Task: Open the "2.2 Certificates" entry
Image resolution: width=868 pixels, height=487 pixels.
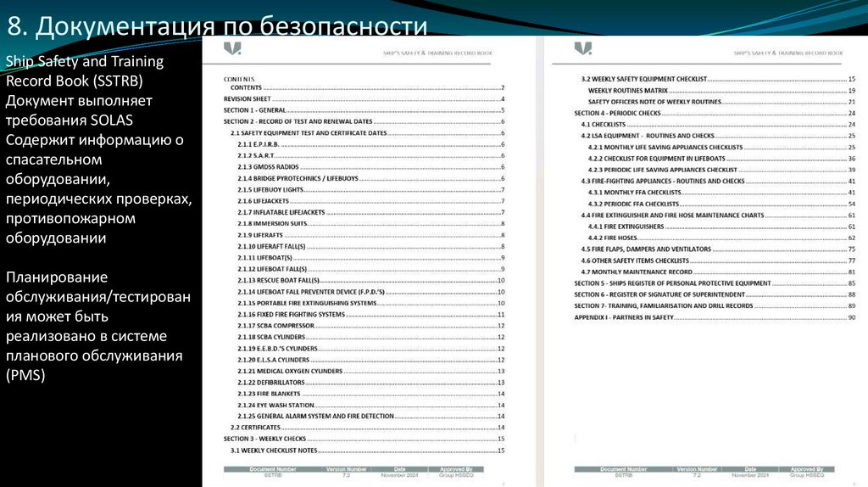Action: pos(367,428)
